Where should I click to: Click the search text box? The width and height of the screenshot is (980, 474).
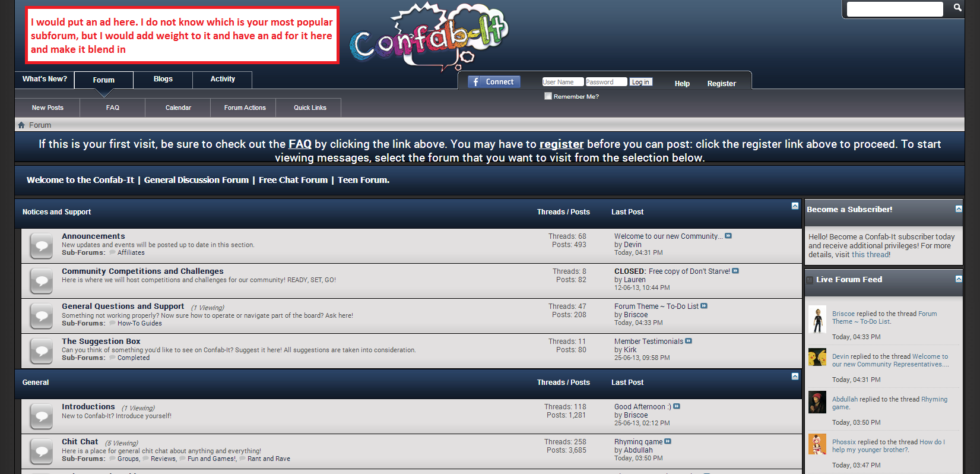(x=895, y=9)
